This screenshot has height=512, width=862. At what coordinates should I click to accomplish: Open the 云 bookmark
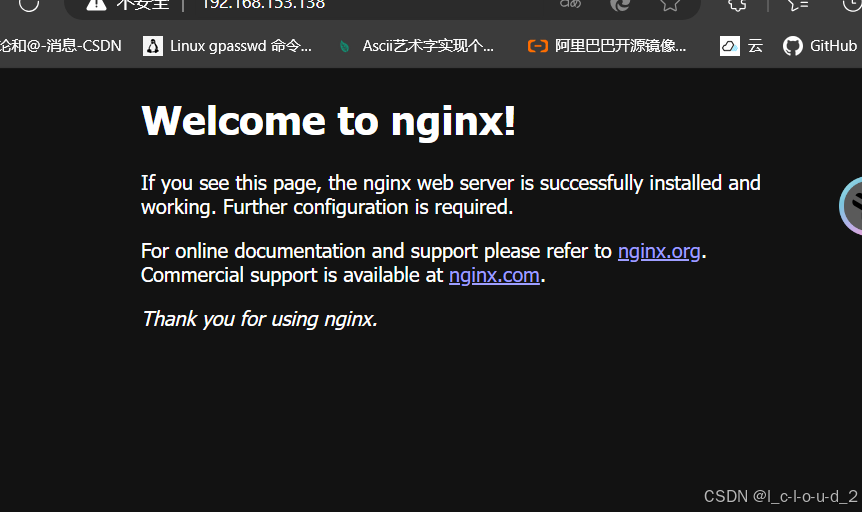coord(742,46)
